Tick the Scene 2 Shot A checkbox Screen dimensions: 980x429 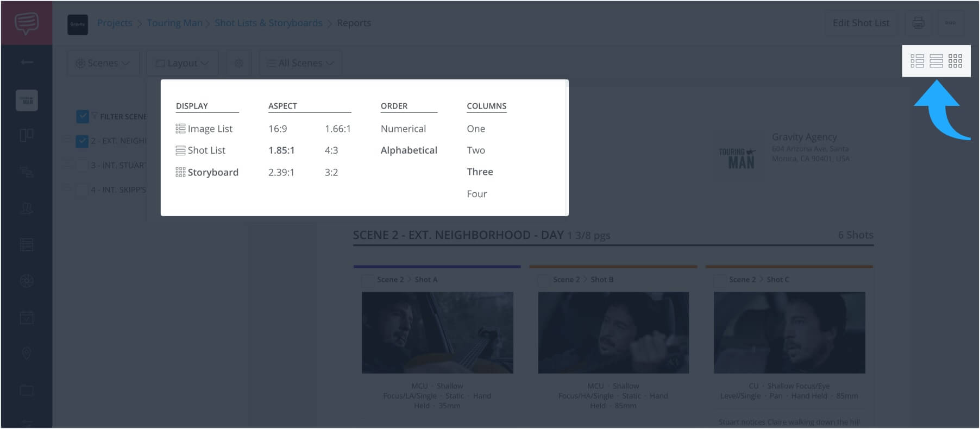tap(368, 280)
